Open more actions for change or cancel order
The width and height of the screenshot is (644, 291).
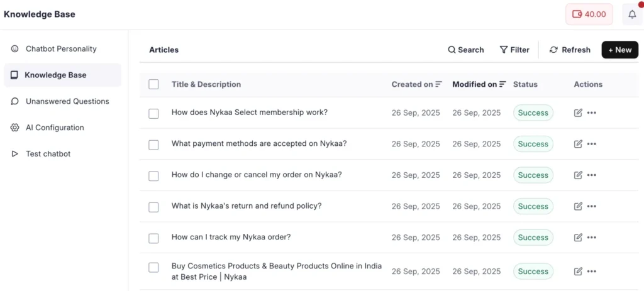pos(591,175)
